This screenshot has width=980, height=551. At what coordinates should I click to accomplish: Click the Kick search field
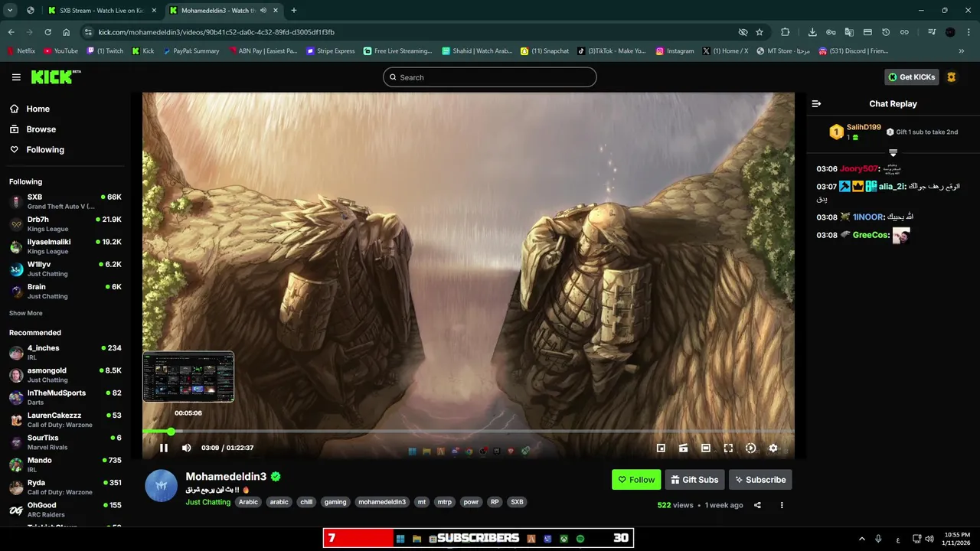[490, 77]
